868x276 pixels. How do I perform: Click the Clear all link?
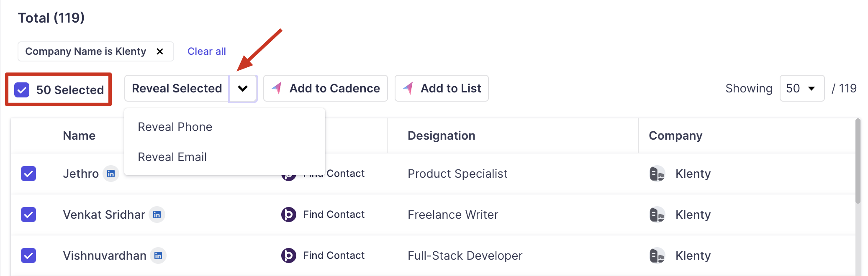click(x=207, y=51)
